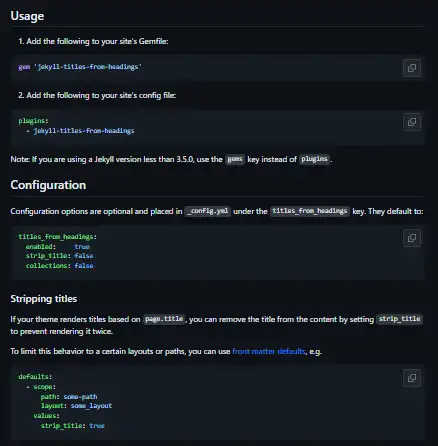Click the inline 'strip_title' code label
The height and width of the screenshot is (446, 438).
click(399, 319)
